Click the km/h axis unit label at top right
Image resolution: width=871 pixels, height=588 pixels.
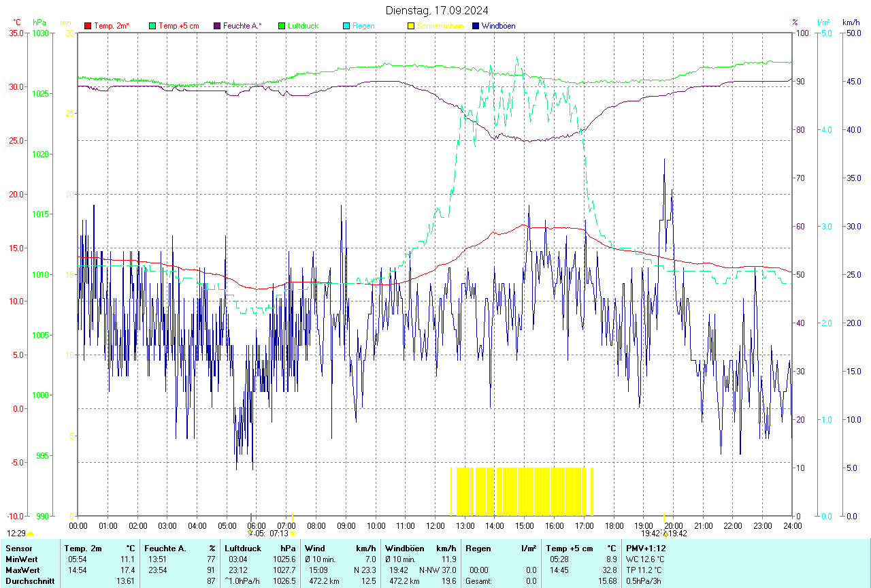coord(851,22)
